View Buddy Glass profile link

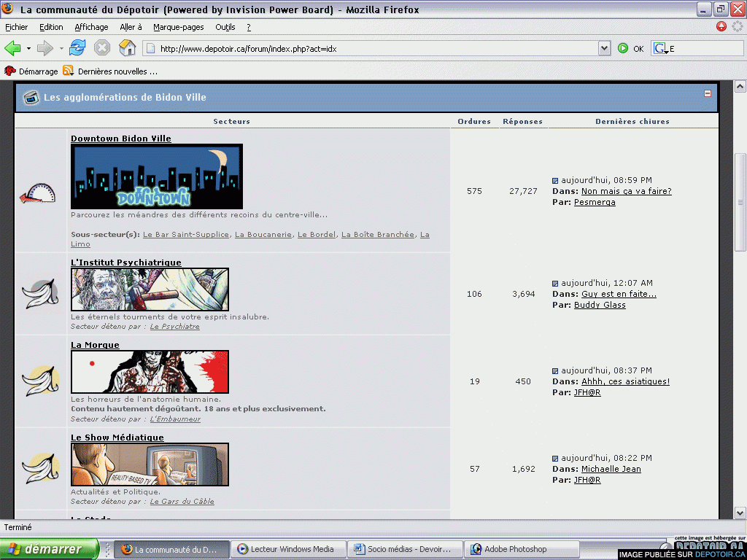click(600, 305)
